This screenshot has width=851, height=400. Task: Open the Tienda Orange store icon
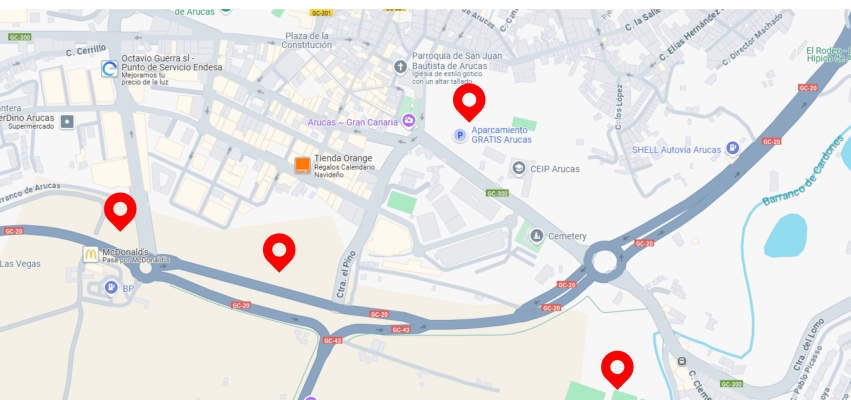(302, 165)
